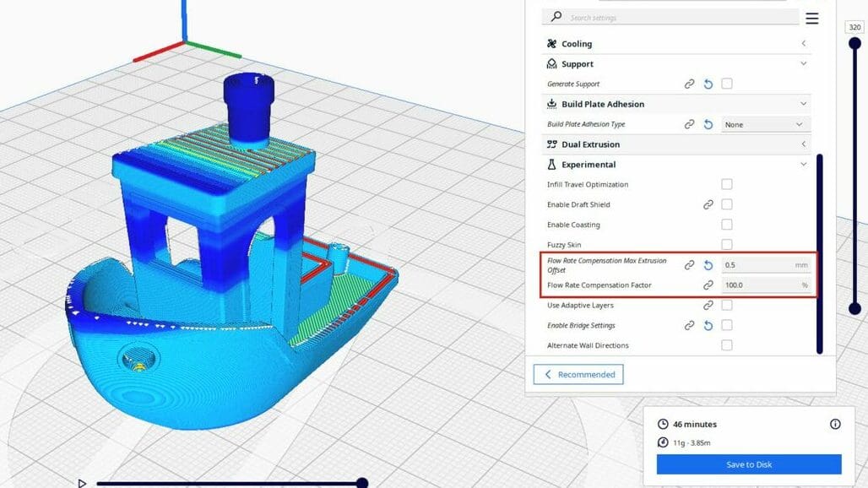Expand the Dual Extrusion chevron
Screen dimensions: 868x488
pyautogui.click(x=803, y=144)
